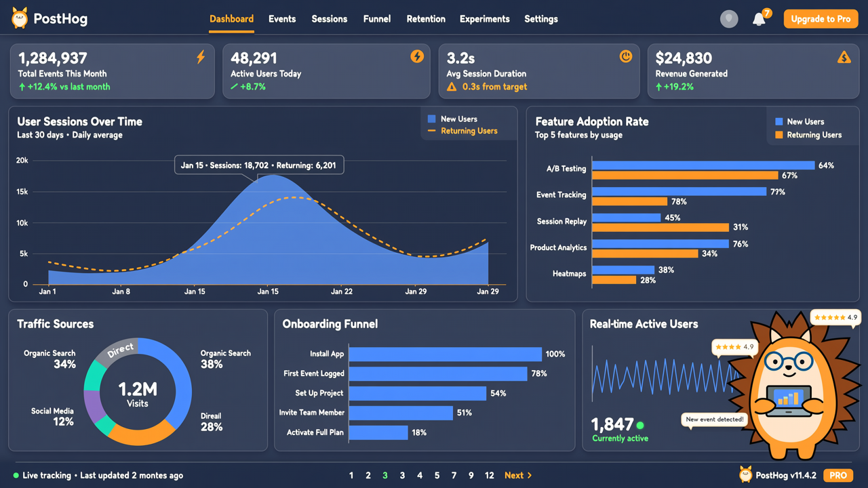Open the Retention tab
Screen dimensions: 868x488
tap(426, 19)
